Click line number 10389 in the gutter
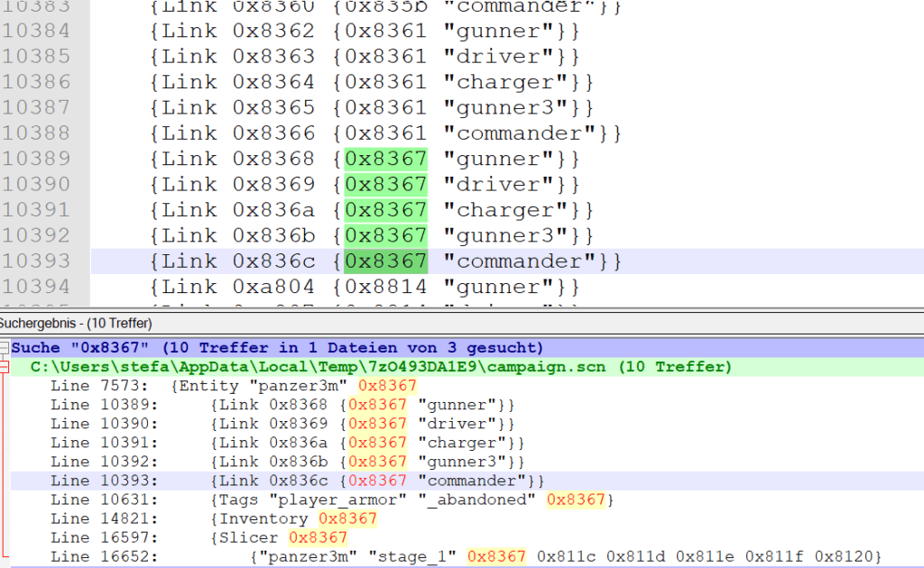 [x=36, y=159]
